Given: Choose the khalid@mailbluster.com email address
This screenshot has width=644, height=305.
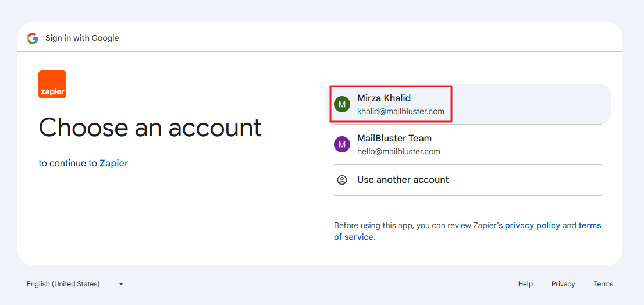Looking at the screenshot, I should click(400, 111).
